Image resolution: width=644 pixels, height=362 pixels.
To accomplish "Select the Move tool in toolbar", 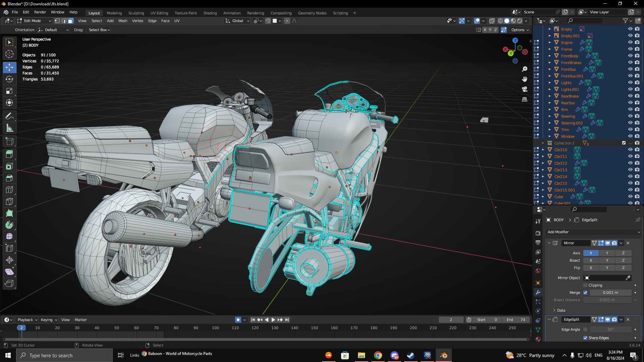I will point(9,67).
